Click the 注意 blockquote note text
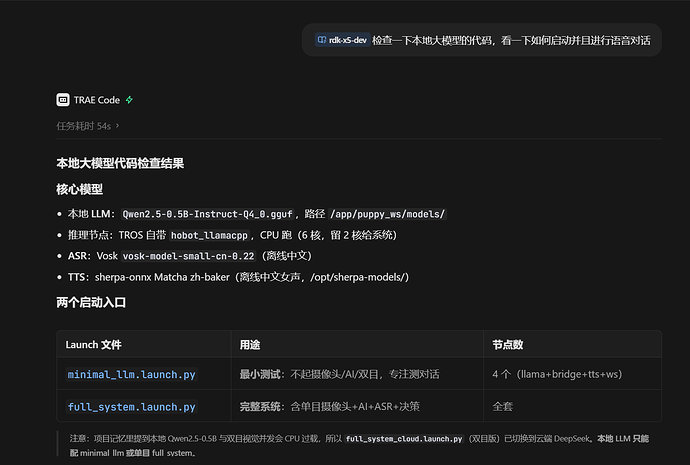 tap(359, 446)
